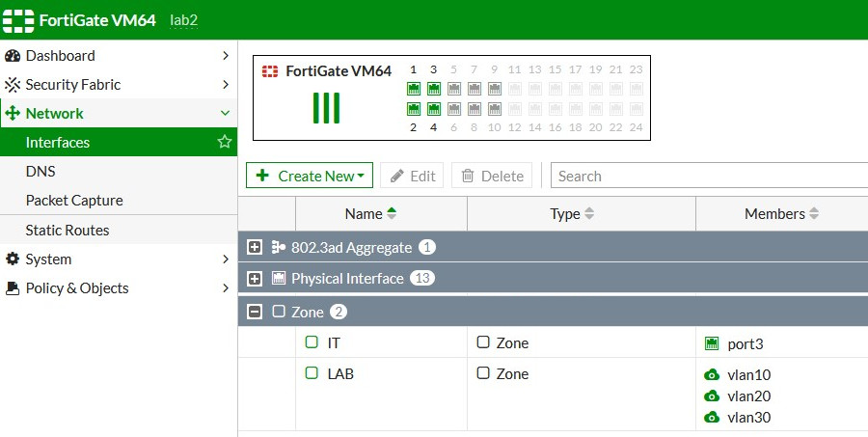Click the vlan10 cloud icon
The width and height of the screenshot is (868, 437).
712,375
